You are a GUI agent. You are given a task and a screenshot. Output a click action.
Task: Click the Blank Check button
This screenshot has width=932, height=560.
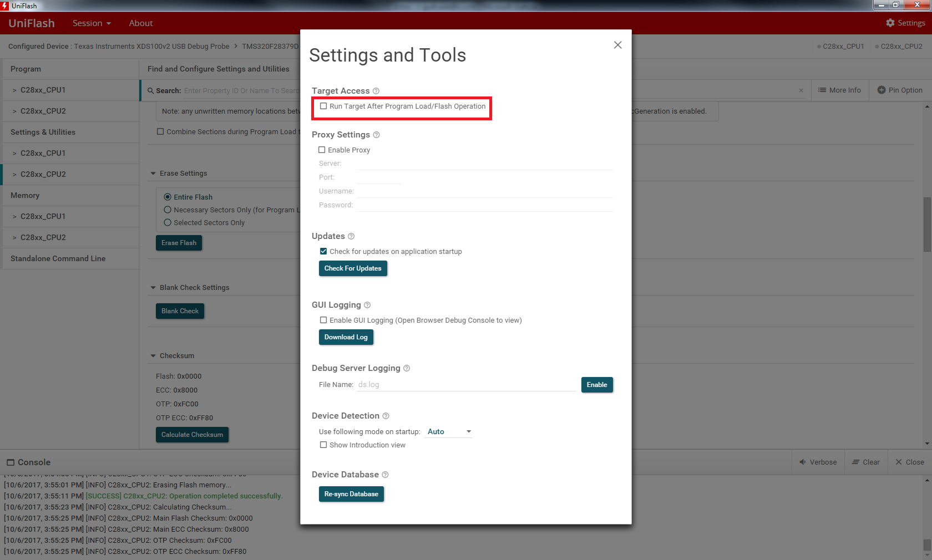click(x=180, y=311)
